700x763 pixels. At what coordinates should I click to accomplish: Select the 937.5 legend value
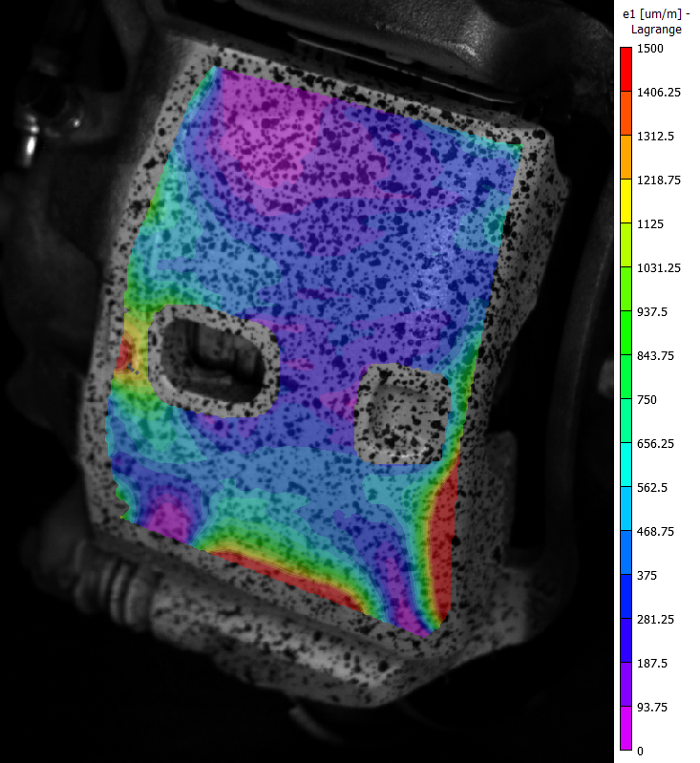pyautogui.click(x=652, y=312)
